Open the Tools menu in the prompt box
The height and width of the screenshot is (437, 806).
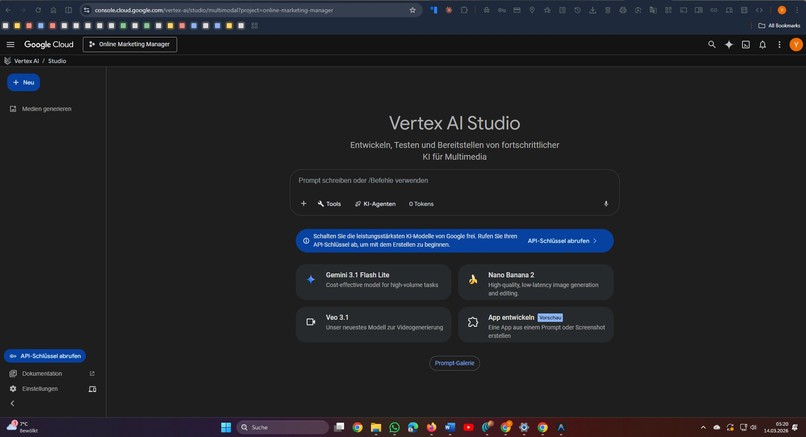(x=329, y=204)
